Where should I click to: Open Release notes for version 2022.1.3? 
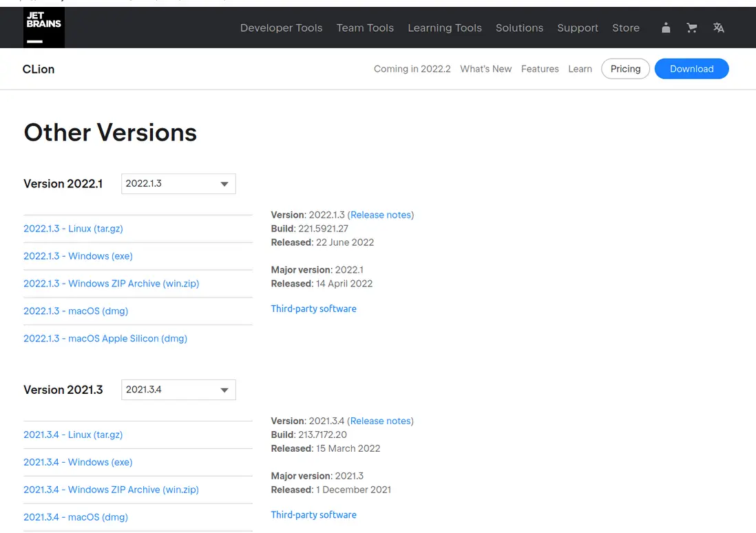pyautogui.click(x=381, y=215)
